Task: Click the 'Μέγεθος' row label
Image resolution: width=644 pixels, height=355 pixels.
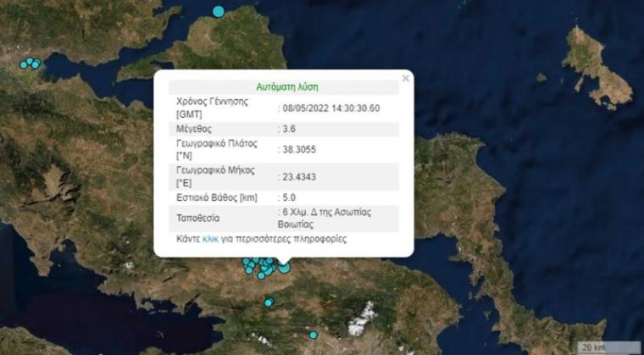Action: (194, 129)
